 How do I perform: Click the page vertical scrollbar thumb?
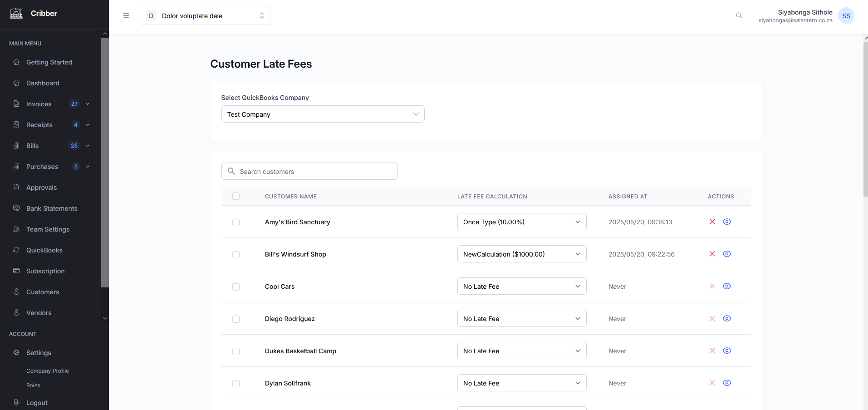866,119
